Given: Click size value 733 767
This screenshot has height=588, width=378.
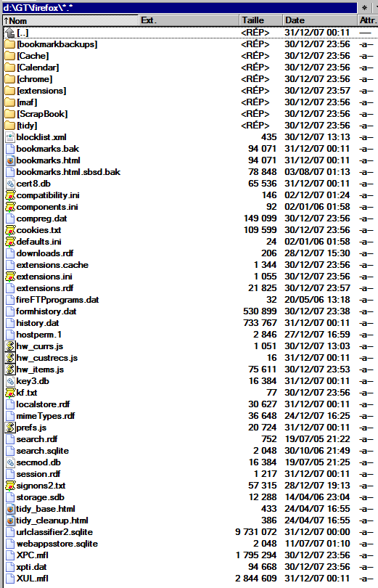Looking at the screenshot, I should [x=260, y=324].
